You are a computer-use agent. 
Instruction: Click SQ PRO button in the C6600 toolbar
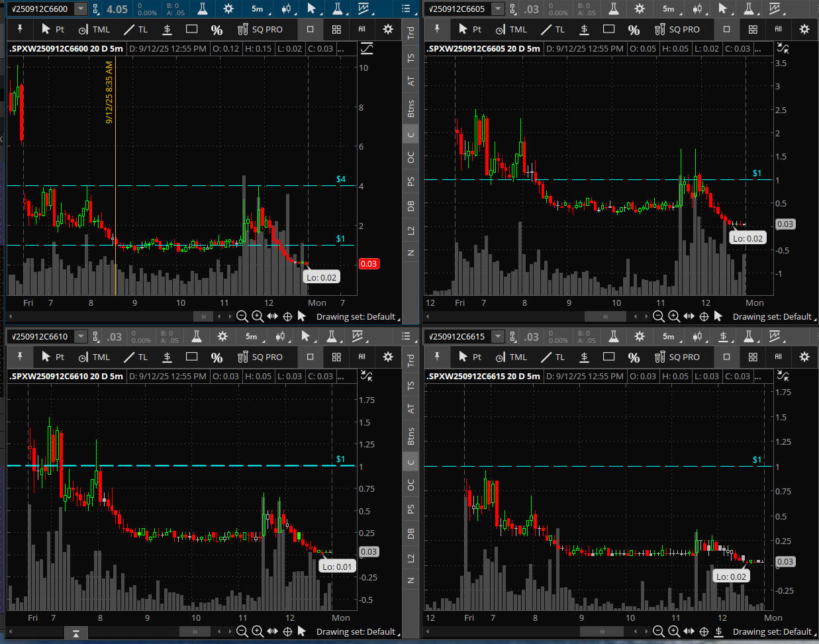tap(260, 29)
